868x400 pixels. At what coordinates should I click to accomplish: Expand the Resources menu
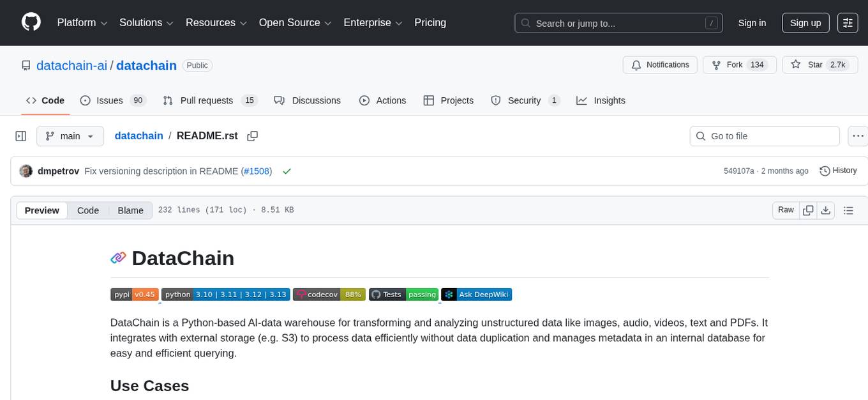216,22
